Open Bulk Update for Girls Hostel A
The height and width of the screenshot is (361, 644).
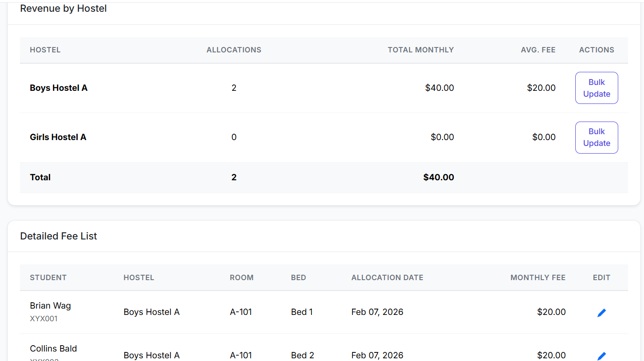597,137
